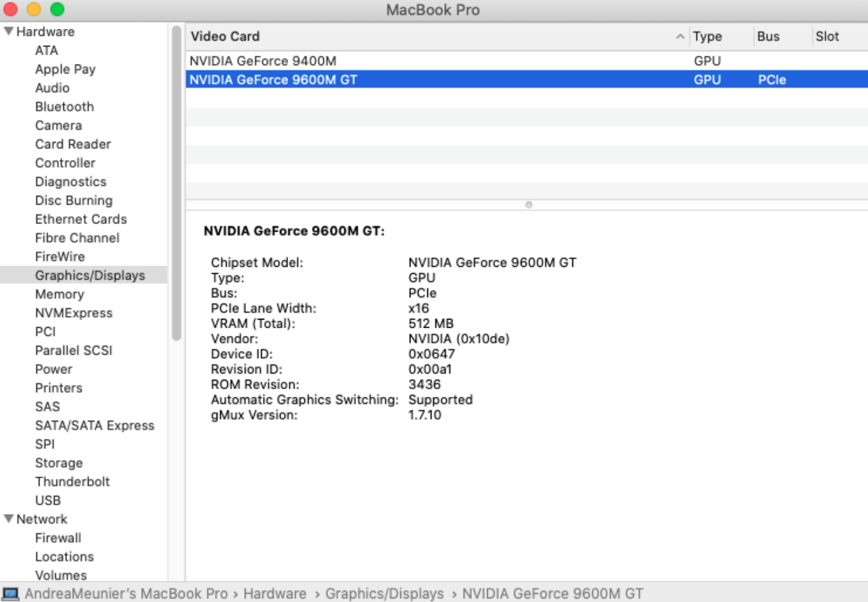The height and width of the screenshot is (602, 868).
Task: Open the Power category
Action: coord(53,369)
